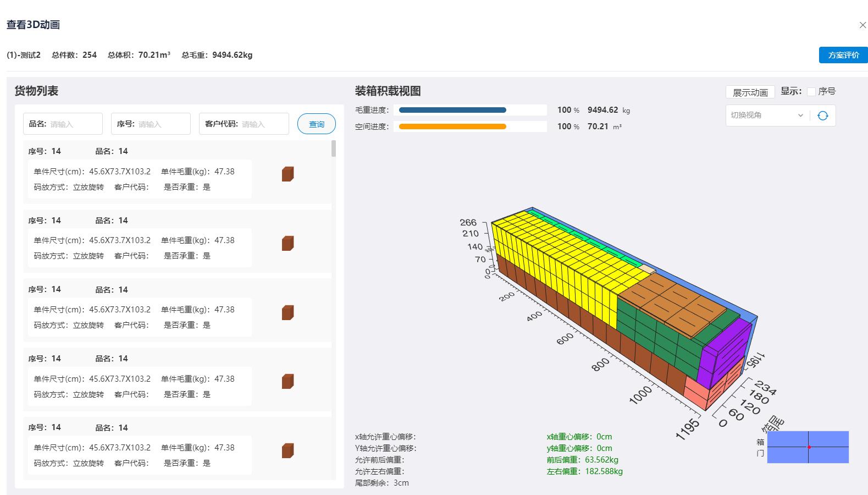Click second cargo item's brown box icon
Screen dimensions: 868x495
point(288,243)
